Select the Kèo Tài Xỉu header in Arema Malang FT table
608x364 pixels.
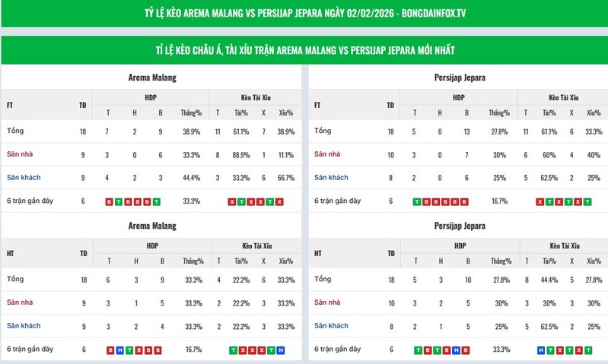[256, 97]
